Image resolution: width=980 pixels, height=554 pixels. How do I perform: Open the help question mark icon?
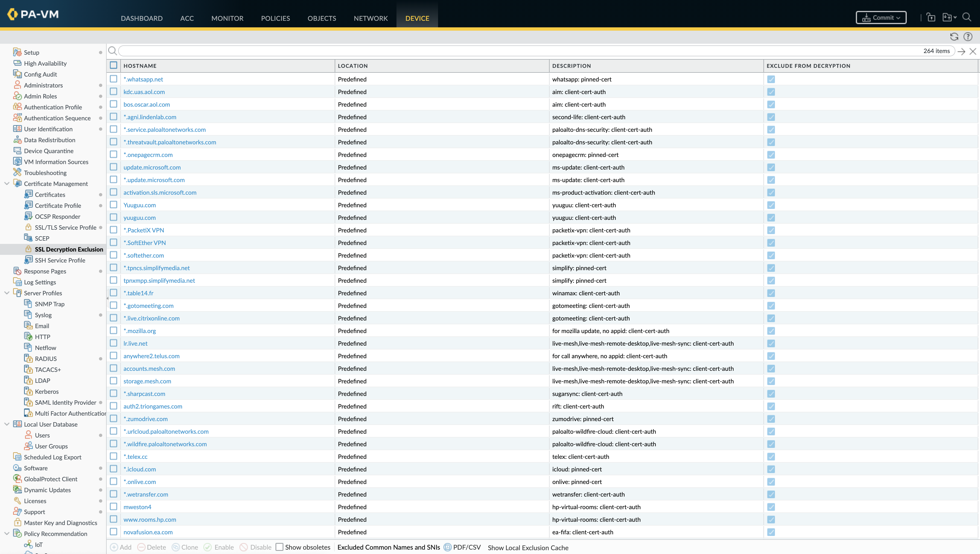click(x=968, y=37)
